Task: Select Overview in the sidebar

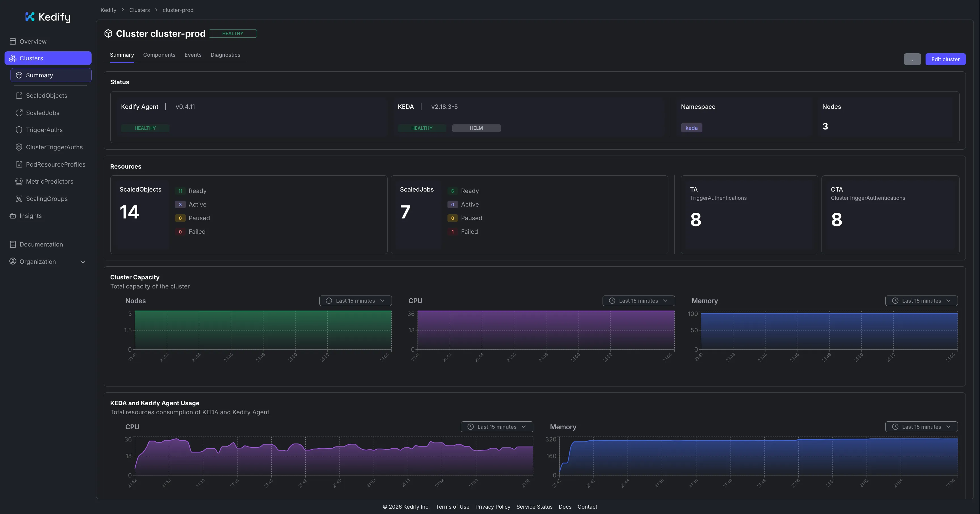Action: 48,41
